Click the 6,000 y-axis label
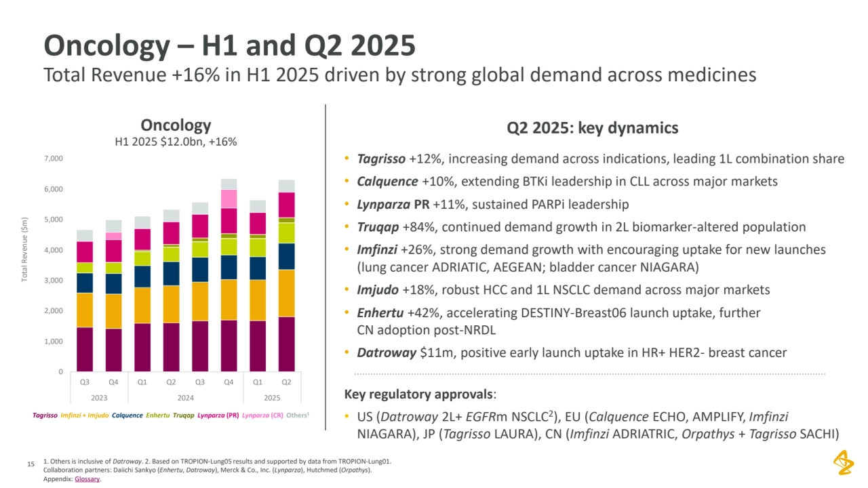The width and height of the screenshot is (868, 488). pos(54,189)
